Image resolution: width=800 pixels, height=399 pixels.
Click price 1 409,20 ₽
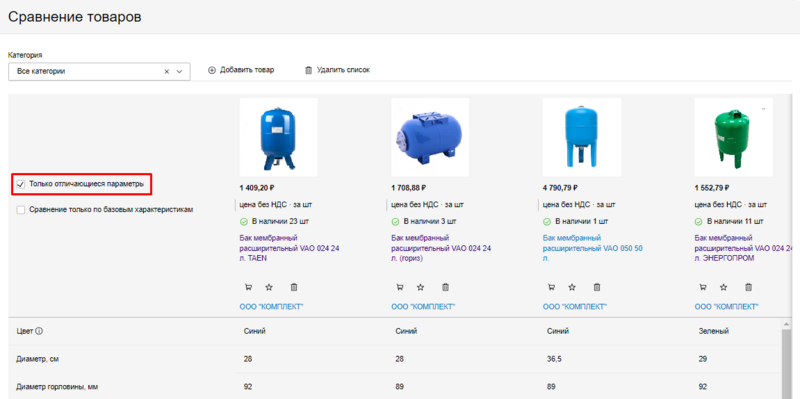[257, 188]
